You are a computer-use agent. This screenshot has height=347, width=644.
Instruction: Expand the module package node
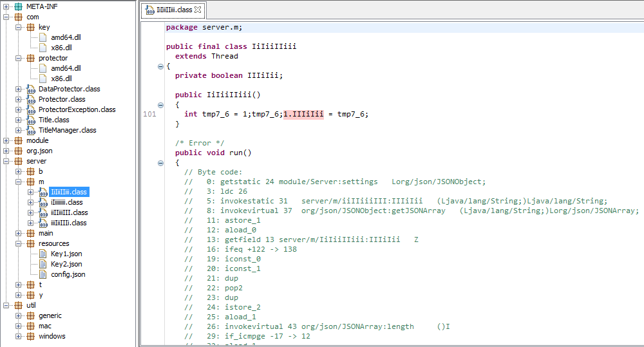6,140
